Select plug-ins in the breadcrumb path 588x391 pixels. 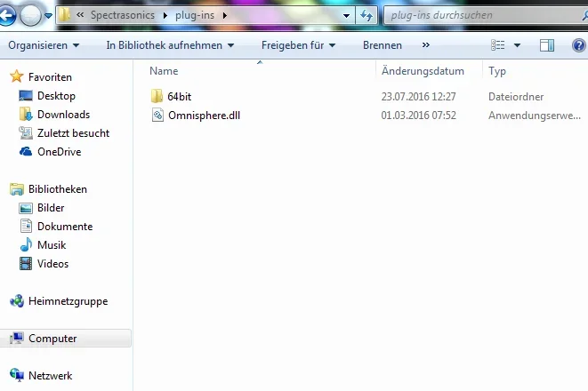[x=195, y=15]
